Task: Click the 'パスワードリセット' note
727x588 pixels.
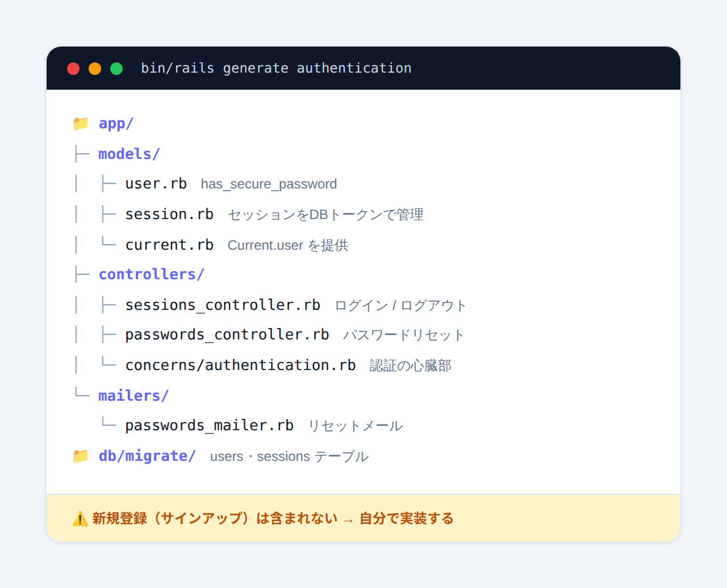Action: click(404, 335)
